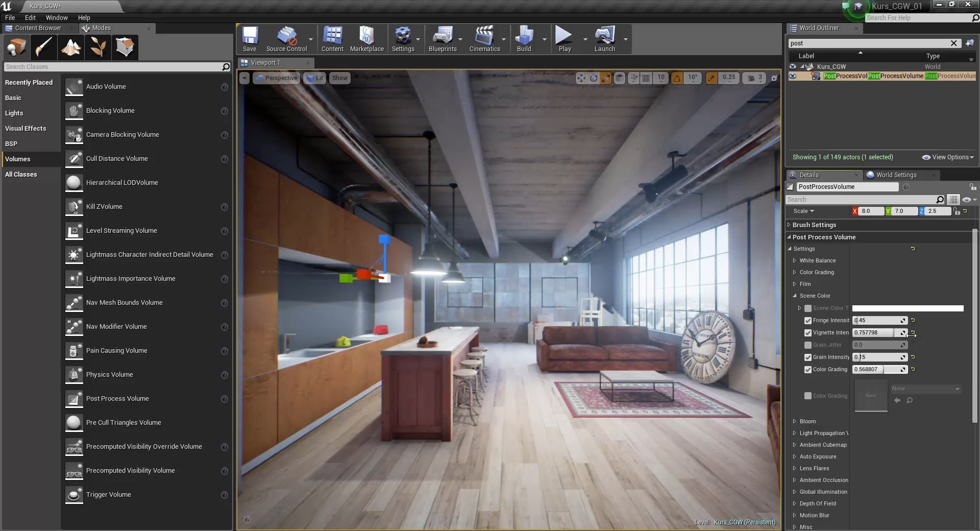Image resolution: width=980 pixels, height=531 pixels.
Task: Enable the Grain Jitter checkbox
Action: pos(808,345)
